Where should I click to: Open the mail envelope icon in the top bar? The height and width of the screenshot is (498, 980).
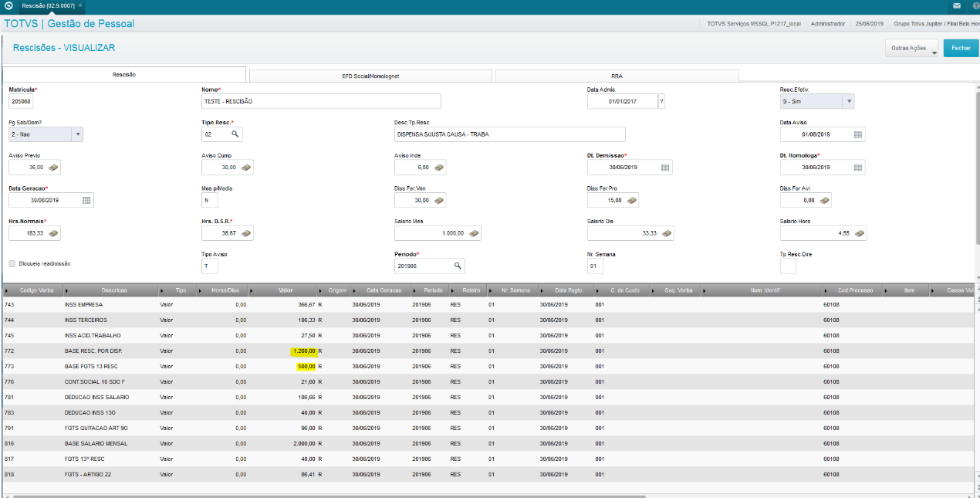(x=957, y=5)
